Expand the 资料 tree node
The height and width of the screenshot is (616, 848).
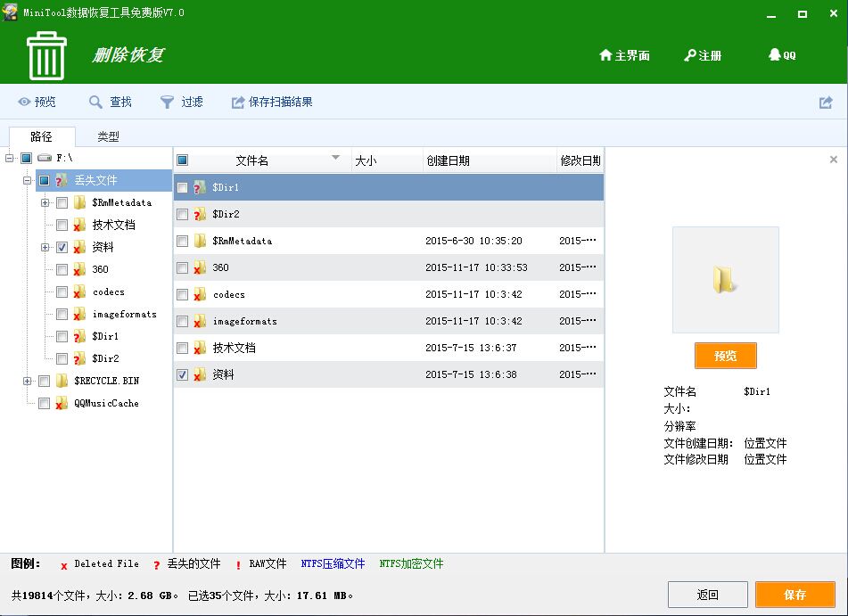[x=45, y=247]
